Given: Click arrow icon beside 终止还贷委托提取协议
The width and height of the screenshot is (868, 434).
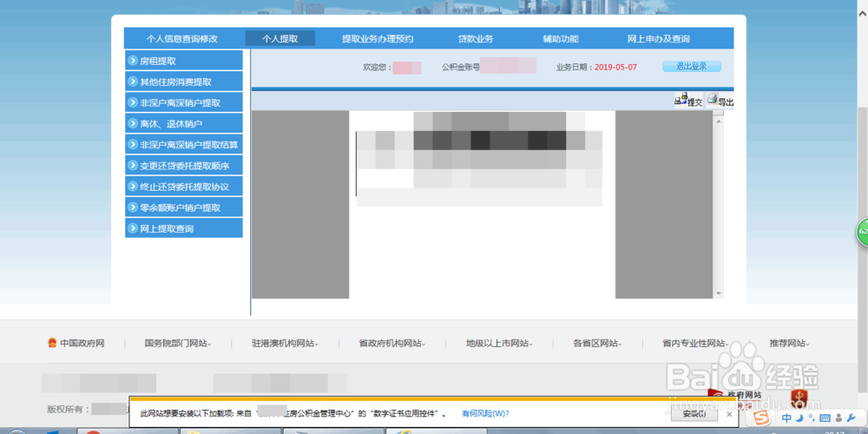Looking at the screenshot, I should (x=132, y=186).
